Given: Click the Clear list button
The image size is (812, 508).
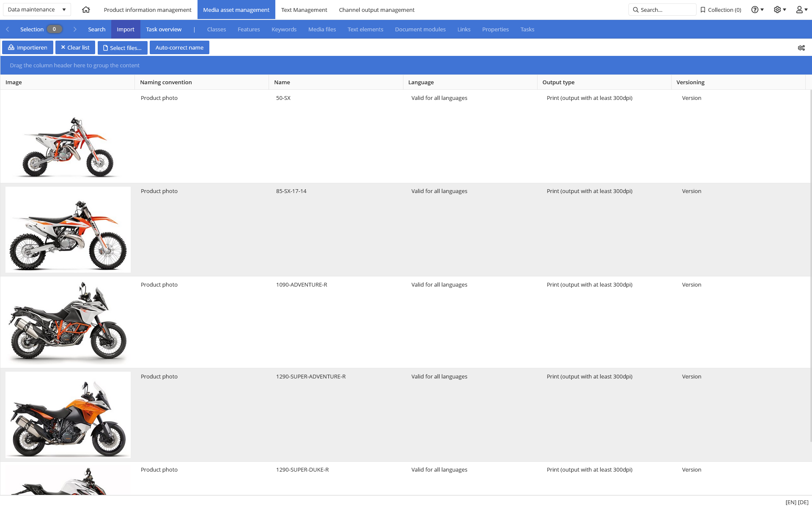Looking at the screenshot, I should coord(75,47).
